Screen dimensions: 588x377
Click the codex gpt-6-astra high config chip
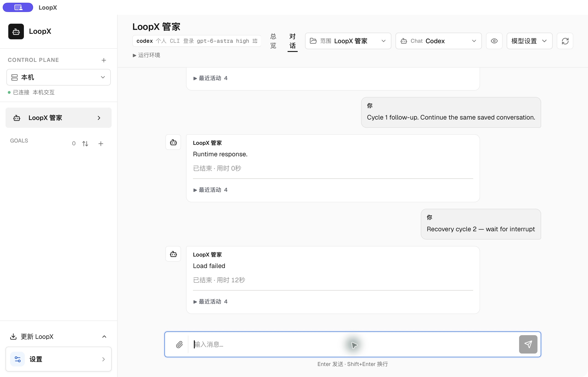click(x=197, y=41)
